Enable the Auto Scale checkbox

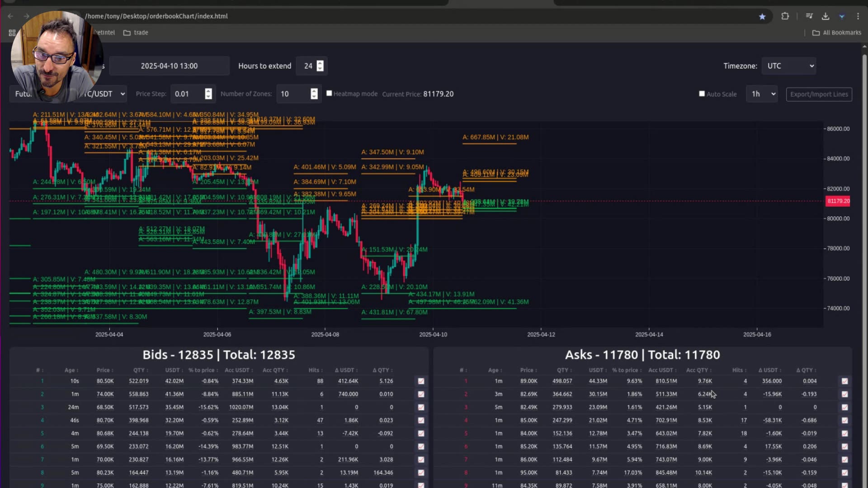702,94
